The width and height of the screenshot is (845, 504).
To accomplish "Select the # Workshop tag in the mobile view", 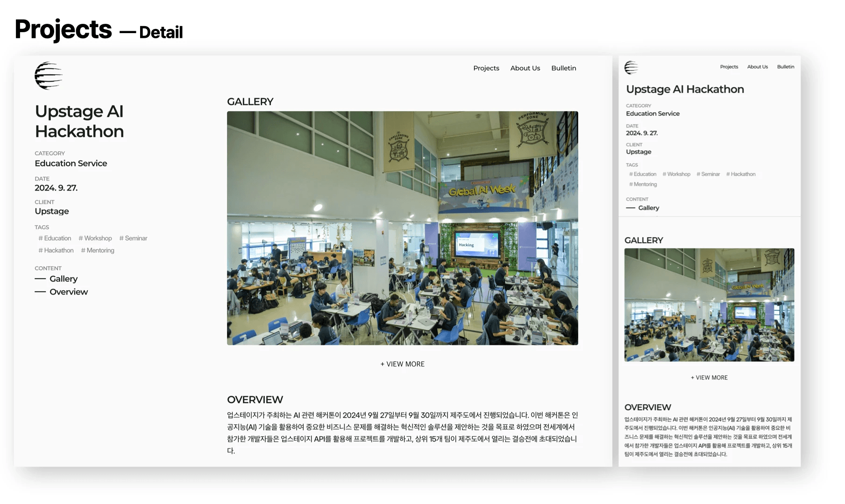I will (x=676, y=174).
